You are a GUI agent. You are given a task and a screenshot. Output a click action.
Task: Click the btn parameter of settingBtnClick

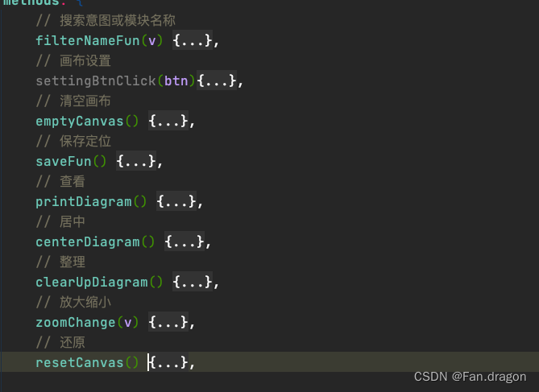(x=176, y=80)
